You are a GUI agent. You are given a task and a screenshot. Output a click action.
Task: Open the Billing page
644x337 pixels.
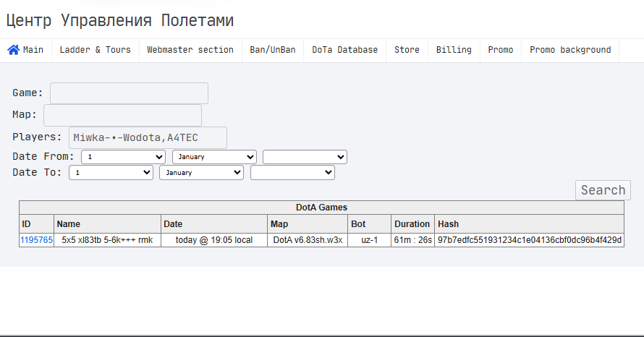tap(454, 50)
